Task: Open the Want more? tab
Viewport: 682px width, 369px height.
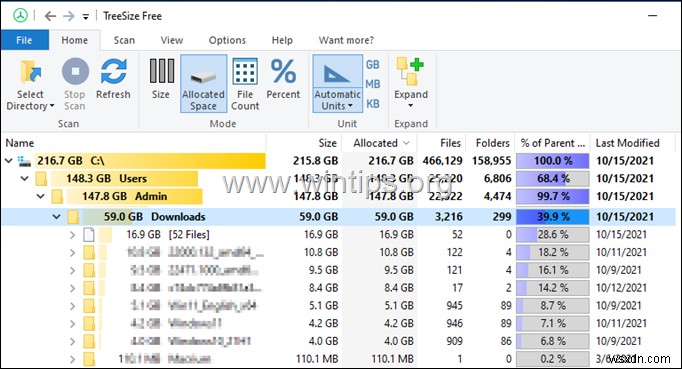Action: (x=346, y=40)
